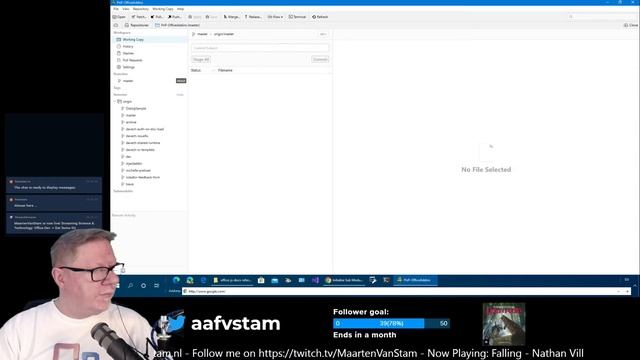Sort the file list by Status column
Screen dimensions: 640x360
pyautogui.click(x=196, y=70)
